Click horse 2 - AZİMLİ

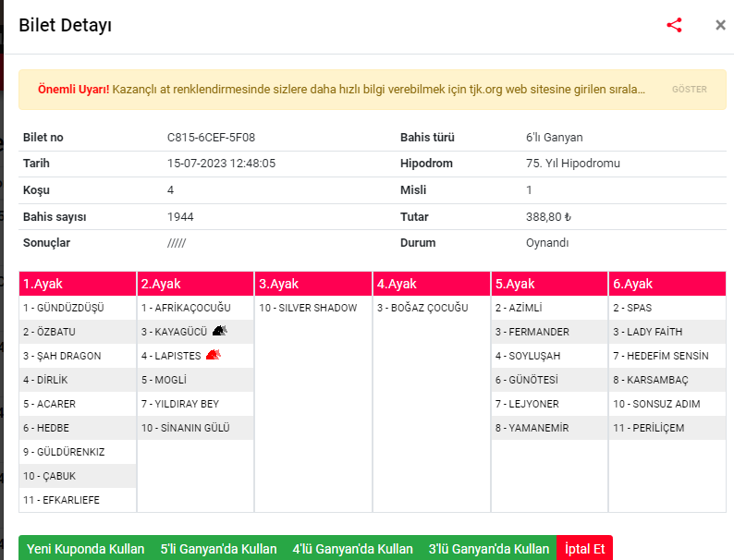click(519, 308)
